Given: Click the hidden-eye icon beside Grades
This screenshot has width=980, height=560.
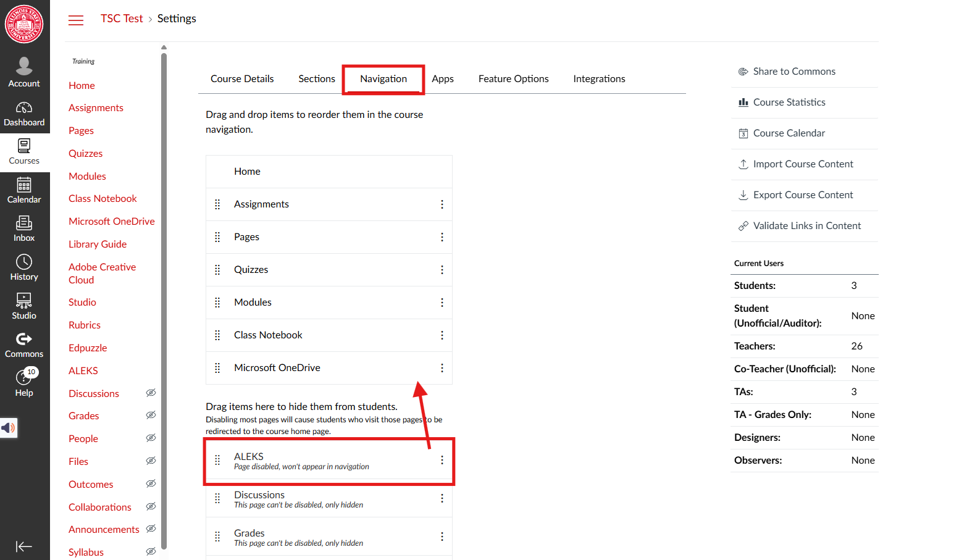Looking at the screenshot, I should tap(151, 416).
